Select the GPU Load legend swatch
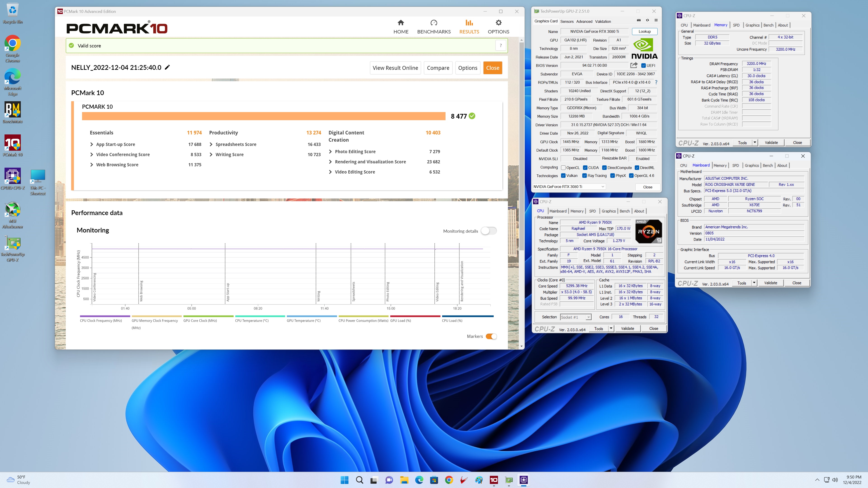The height and width of the screenshot is (488, 868). click(415, 316)
